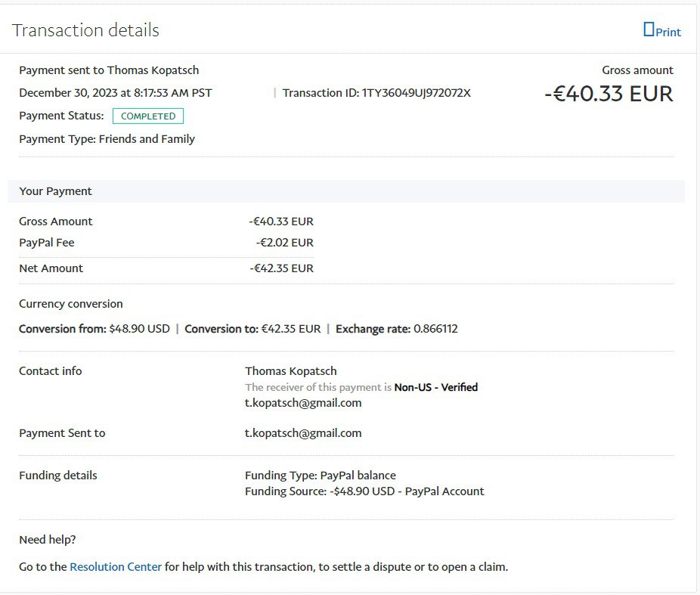Click the Your Payment section header
This screenshot has width=700, height=595.
point(55,191)
